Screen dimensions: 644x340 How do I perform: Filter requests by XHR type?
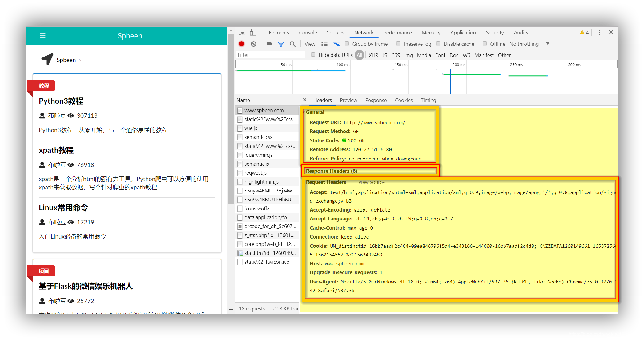[373, 55]
